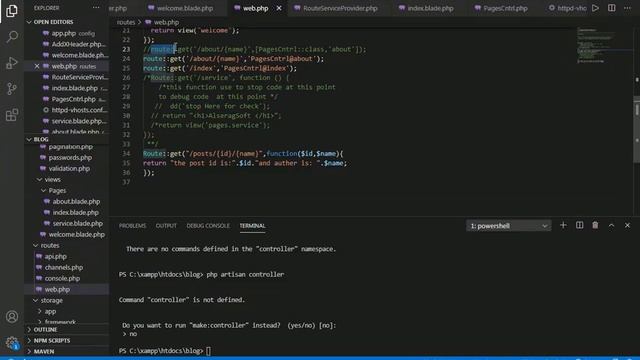Add a new terminal with the plus icon
640x360 pixels.
coord(563,225)
